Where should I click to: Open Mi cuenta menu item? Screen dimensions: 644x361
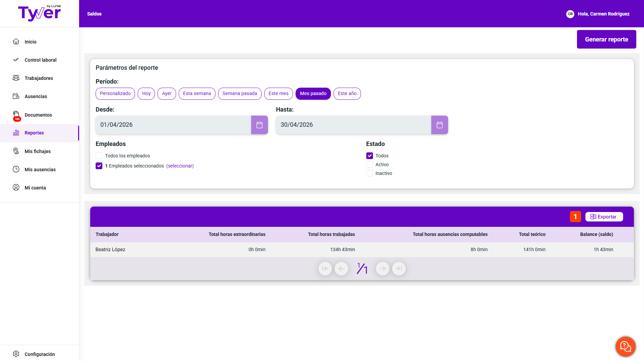tap(39, 188)
